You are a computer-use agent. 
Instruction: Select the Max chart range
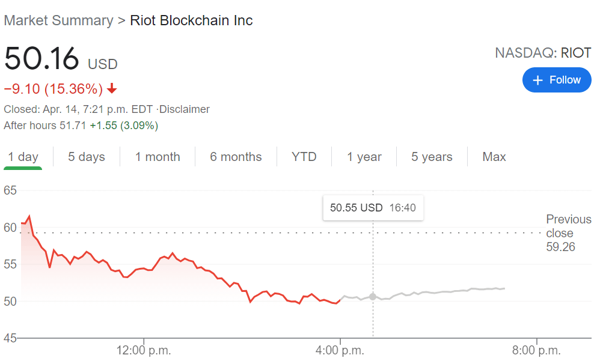tap(494, 157)
